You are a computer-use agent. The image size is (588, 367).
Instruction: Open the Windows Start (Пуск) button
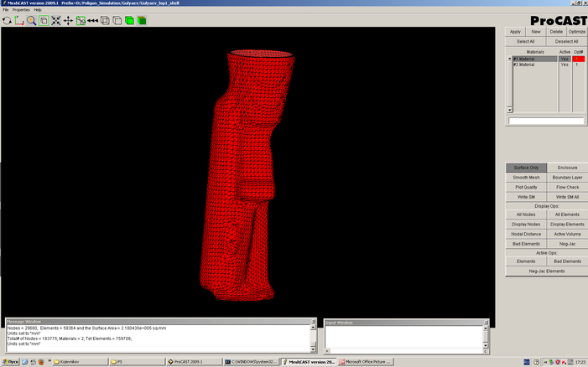tap(11, 362)
